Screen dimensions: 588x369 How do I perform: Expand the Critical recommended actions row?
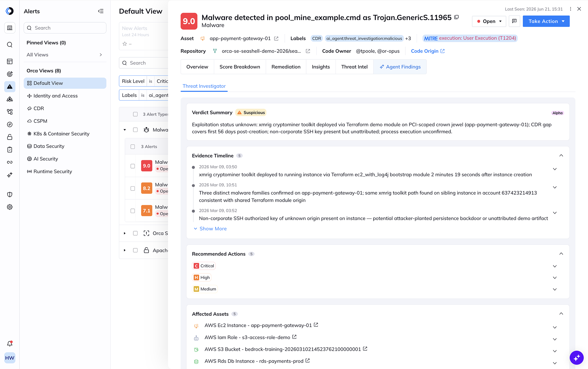click(554, 266)
